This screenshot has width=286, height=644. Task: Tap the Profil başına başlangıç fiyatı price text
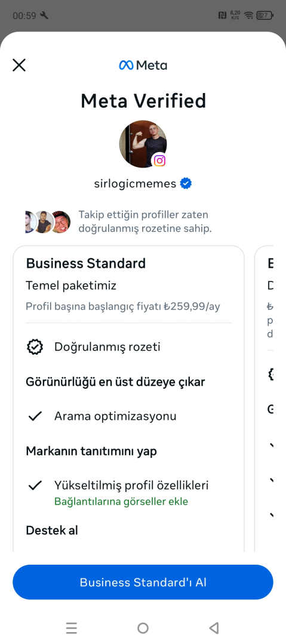point(122,306)
